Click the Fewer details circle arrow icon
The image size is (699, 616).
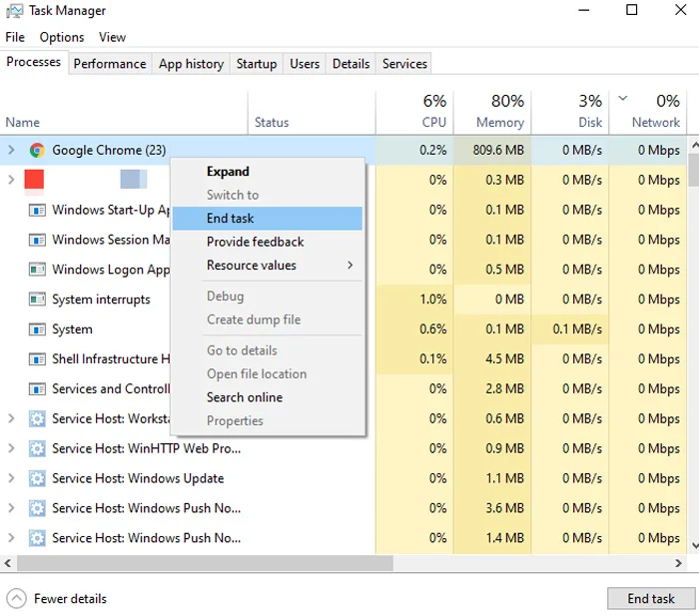point(17,599)
